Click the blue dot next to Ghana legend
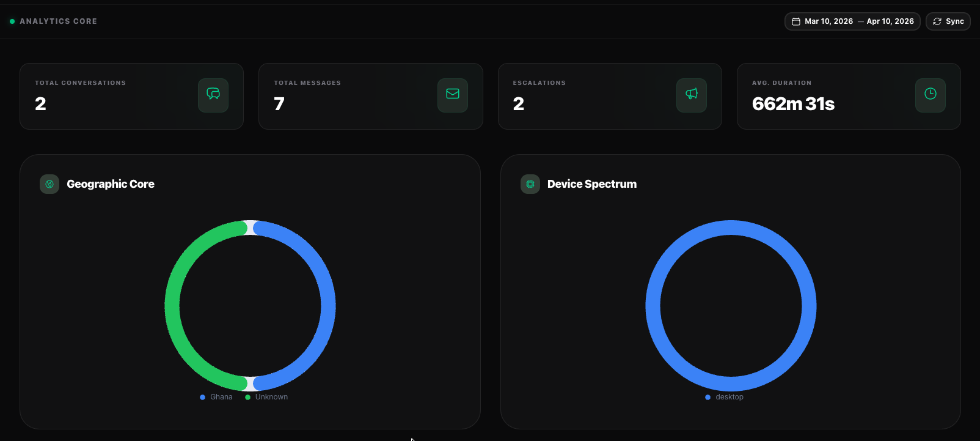The height and width of the screenshot is (441, 980). click(202, 397)
